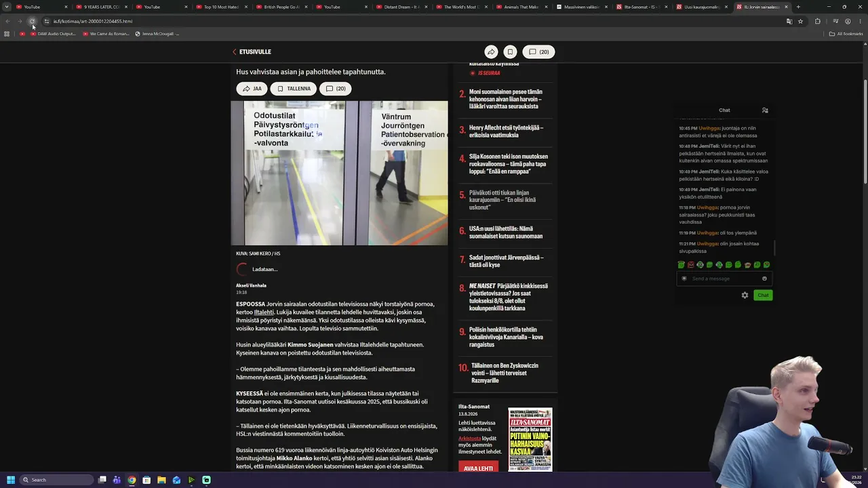Open the (20) comments button below headline
Image resolution: width=868 pixels, height=488 pixels.
[336, 89]
